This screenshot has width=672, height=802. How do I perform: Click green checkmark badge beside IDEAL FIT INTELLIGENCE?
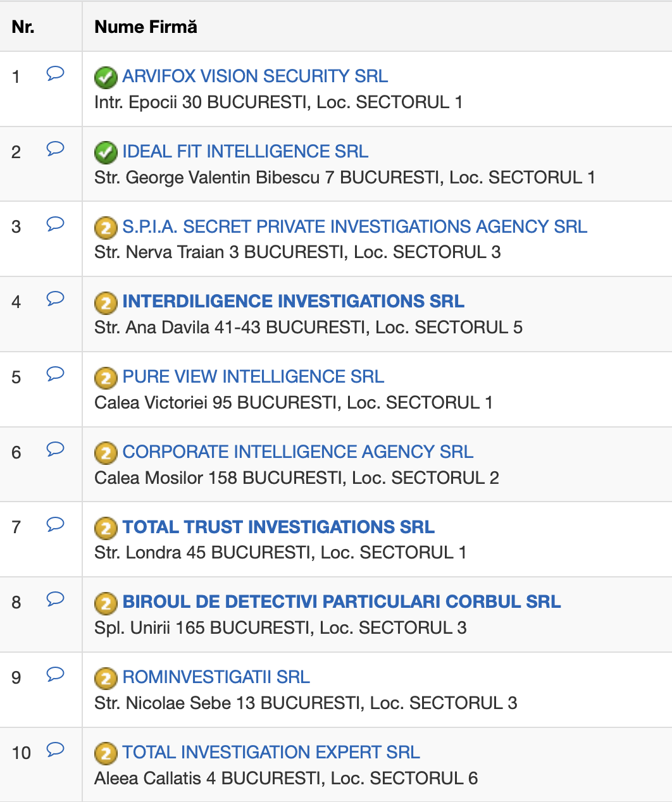pyautogui.click(x=106, y=152)
